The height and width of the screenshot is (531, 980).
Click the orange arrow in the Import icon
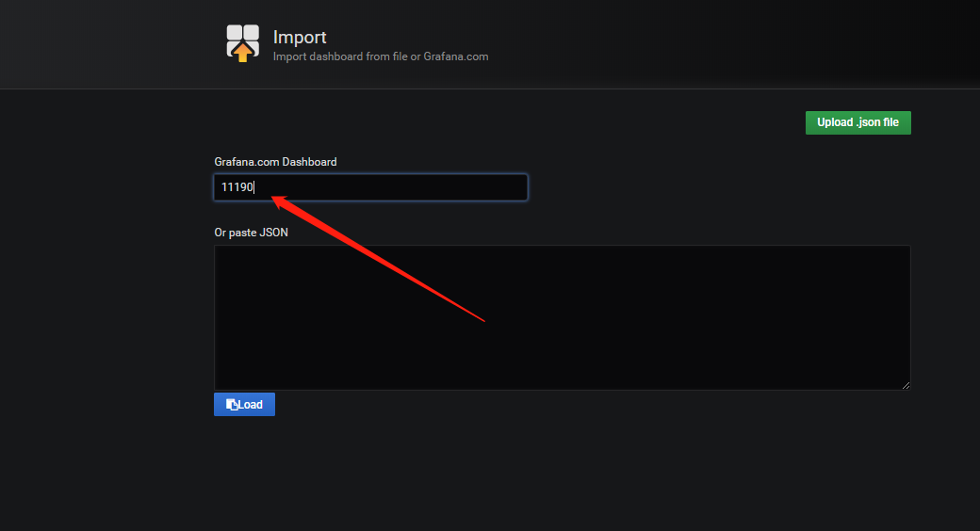[x=242, y=54]
